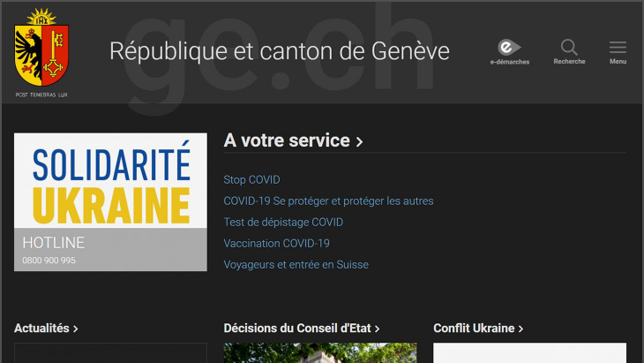Open the Stop COVID link
Screen dimensions: 644x363
tap(251, 180)
